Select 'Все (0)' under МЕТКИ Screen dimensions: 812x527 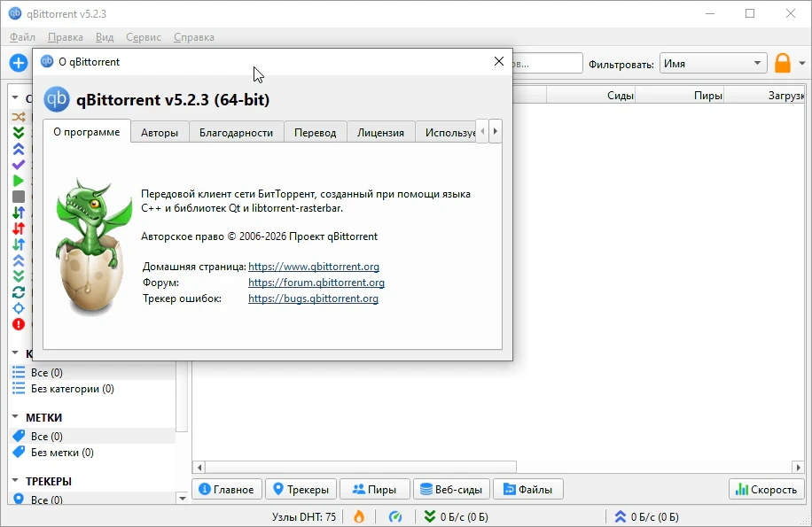tap(91, 436)
